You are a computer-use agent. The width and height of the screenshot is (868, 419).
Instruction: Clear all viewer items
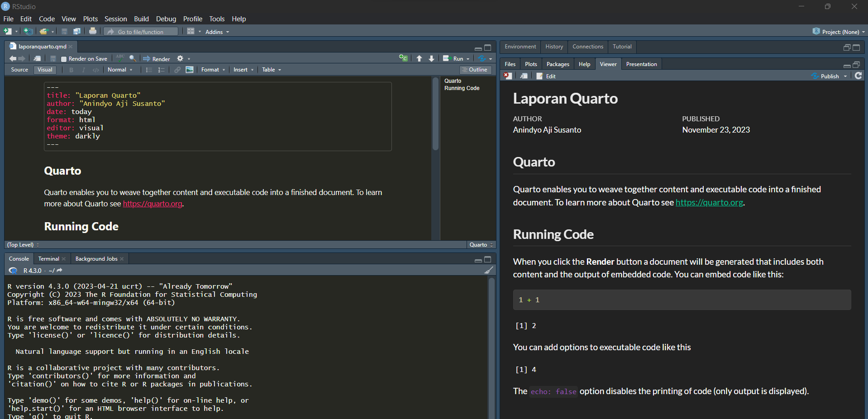508,76
